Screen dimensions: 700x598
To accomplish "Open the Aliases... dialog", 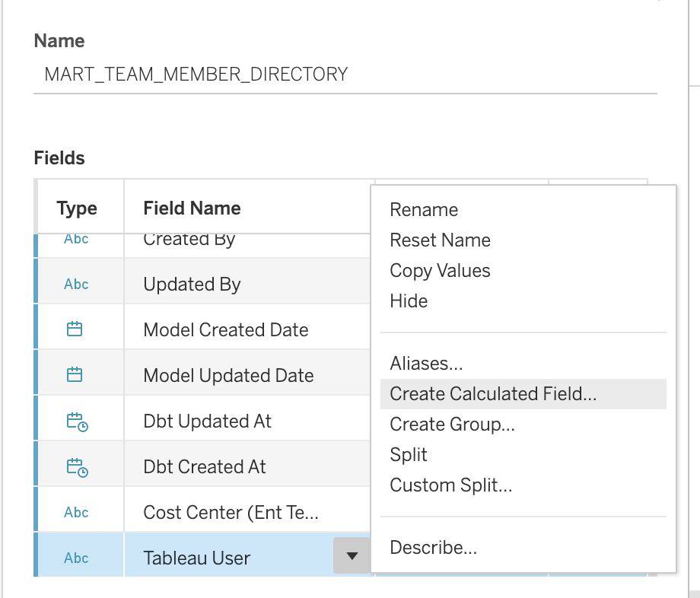I will click(x=426, y=364).
